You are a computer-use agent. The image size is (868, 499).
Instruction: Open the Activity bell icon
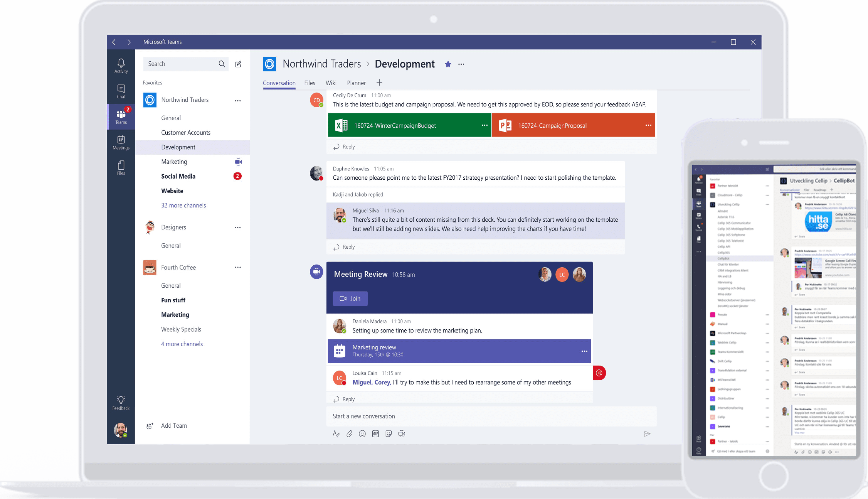[x=121, y=66]
